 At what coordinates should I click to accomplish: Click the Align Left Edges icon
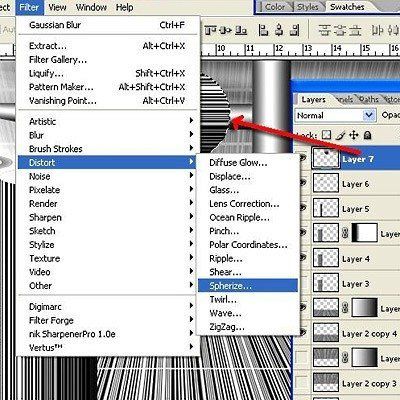click(x=263, y=30)
